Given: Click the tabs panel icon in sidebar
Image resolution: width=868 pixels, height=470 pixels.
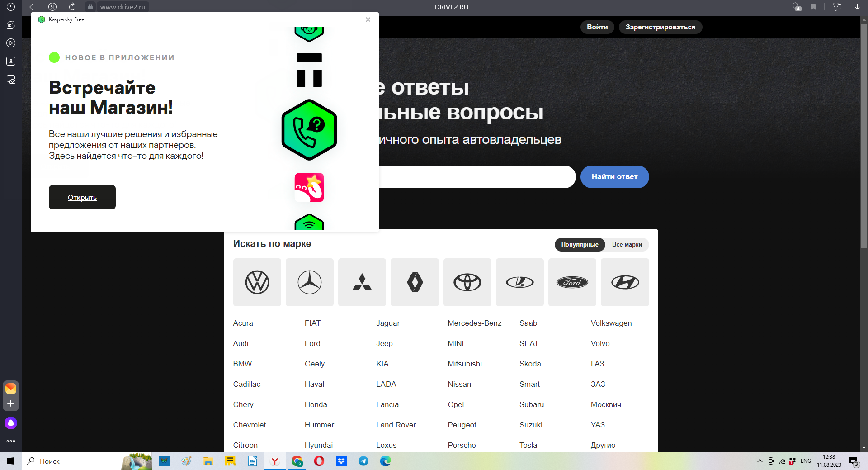Looking at the screenshot, I should point(11,25).
